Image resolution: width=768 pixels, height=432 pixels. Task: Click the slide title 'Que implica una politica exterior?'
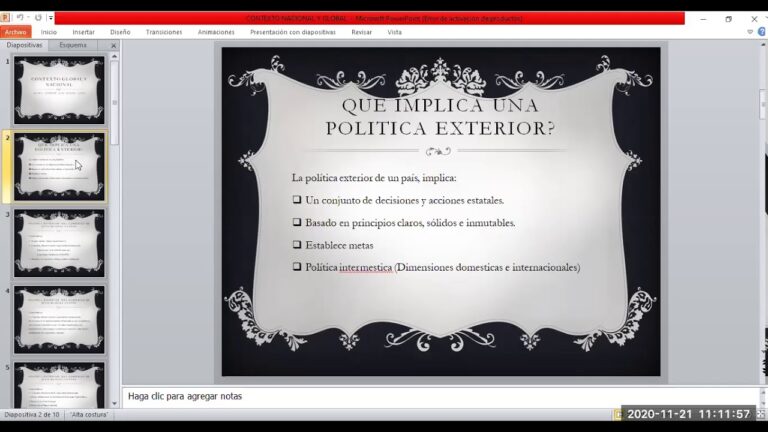click(x=440, y=117)
